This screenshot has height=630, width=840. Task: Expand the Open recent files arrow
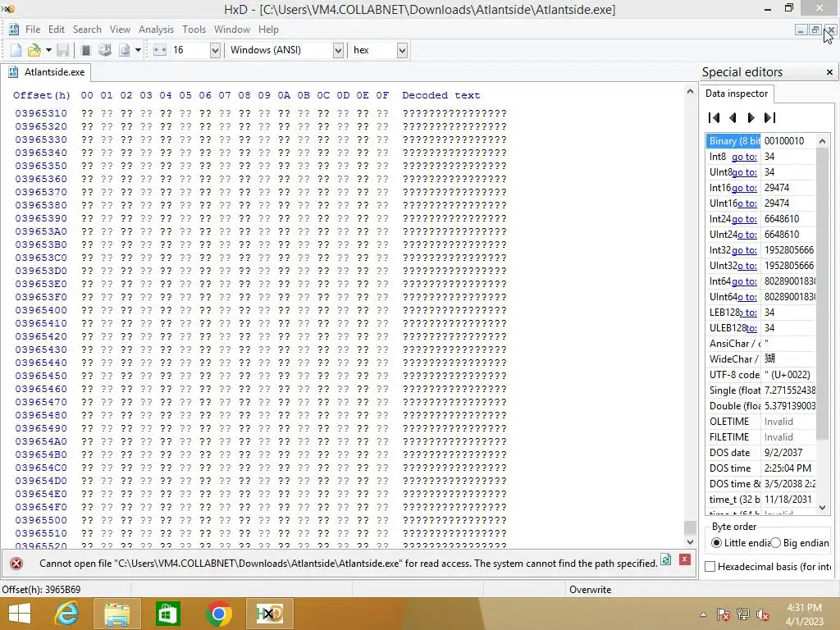(x=48, y=50)
